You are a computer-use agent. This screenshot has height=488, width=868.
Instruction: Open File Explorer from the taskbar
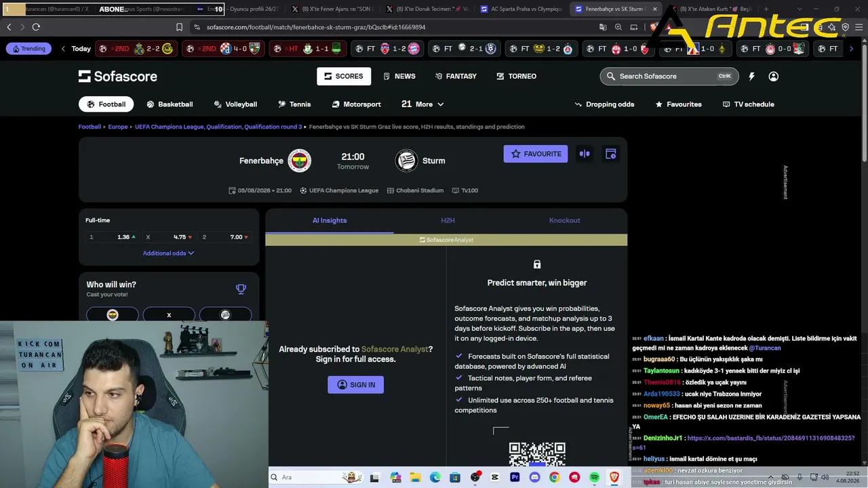pyautogui.click(x=414, y=477)
